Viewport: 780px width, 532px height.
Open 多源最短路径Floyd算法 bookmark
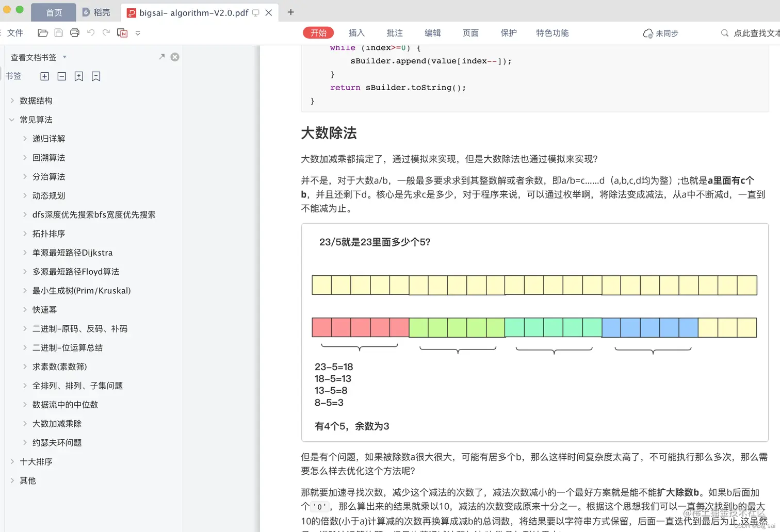pos(76,272)
